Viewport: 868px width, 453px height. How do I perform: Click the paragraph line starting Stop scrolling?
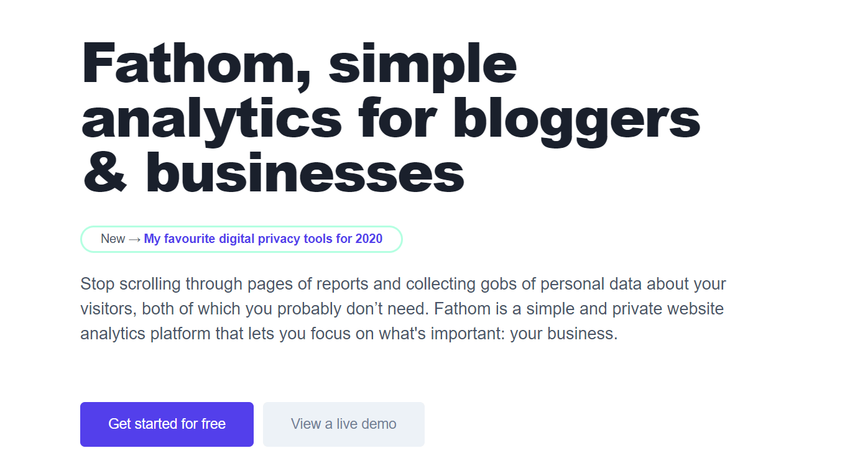403,285
